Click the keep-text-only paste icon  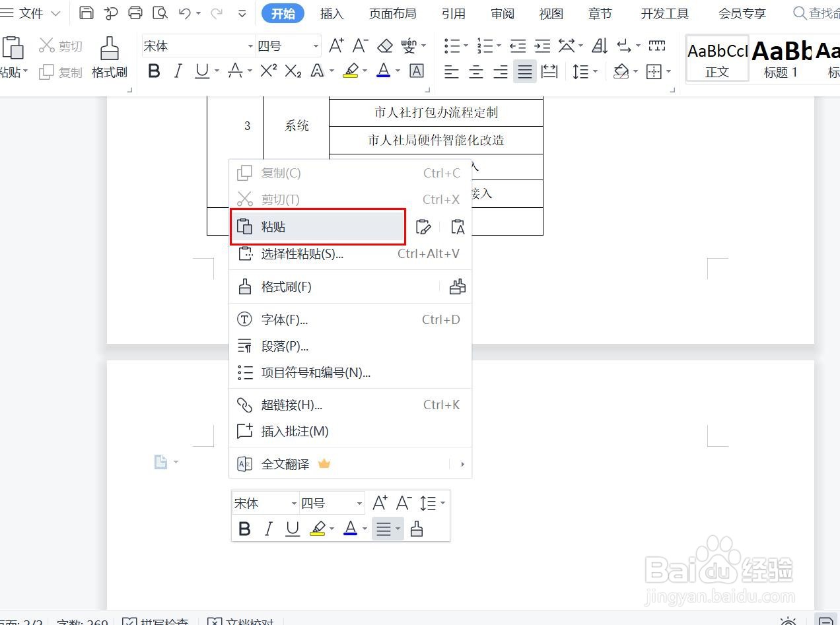(458, 227)
